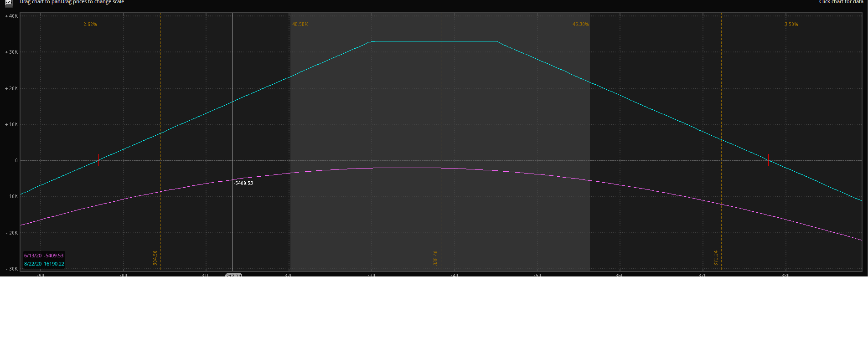Screen dimensions: 868x358
Task: Click the 304.56 price slice label
Action: tap(155, 258)
